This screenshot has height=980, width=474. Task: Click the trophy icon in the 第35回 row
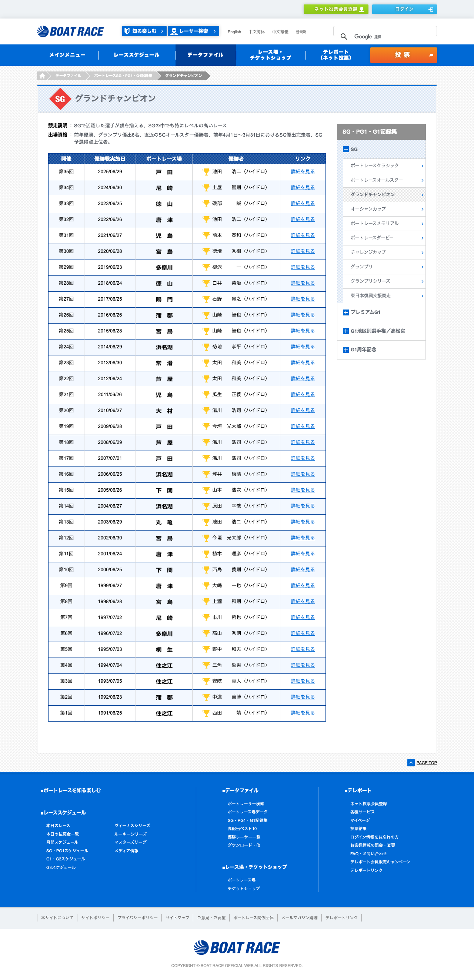tap(206, 171)
